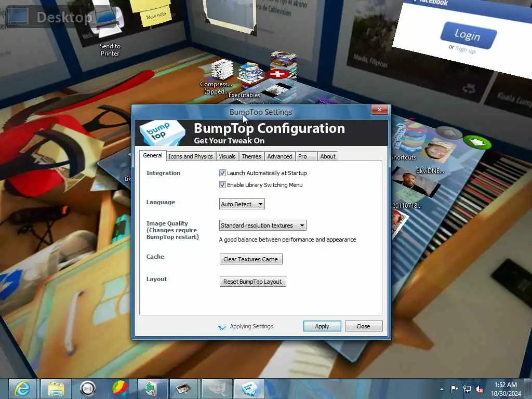
Task: Click the network tray icon
Action: (x=467, y=389)
